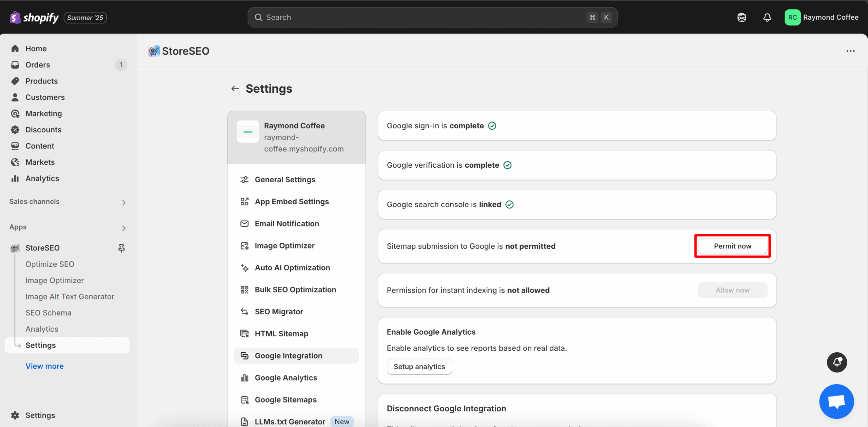Click the Setup analytics button

coord(419,367)
